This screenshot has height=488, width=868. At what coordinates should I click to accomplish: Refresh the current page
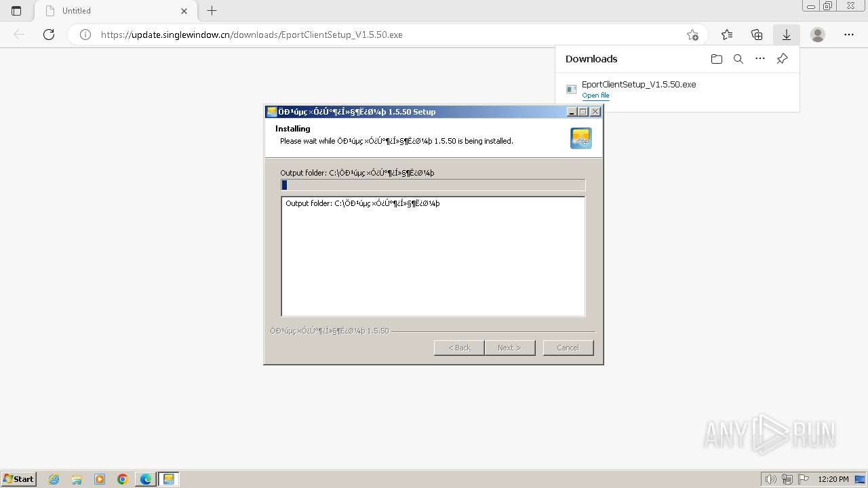point(49,35)
